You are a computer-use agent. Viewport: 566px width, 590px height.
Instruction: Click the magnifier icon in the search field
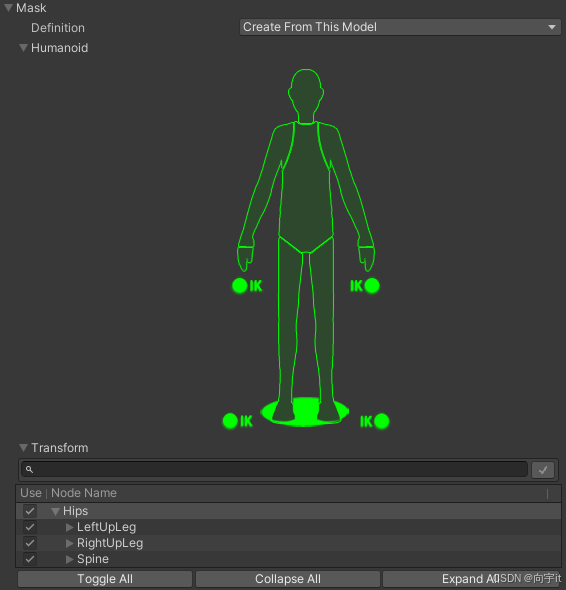click(29, 469)
